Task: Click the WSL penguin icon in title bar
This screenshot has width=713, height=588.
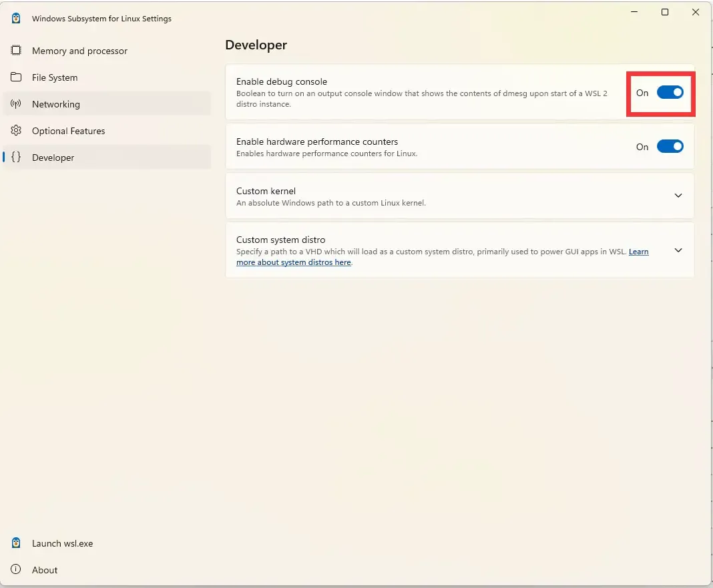Action: pos(15,18)
